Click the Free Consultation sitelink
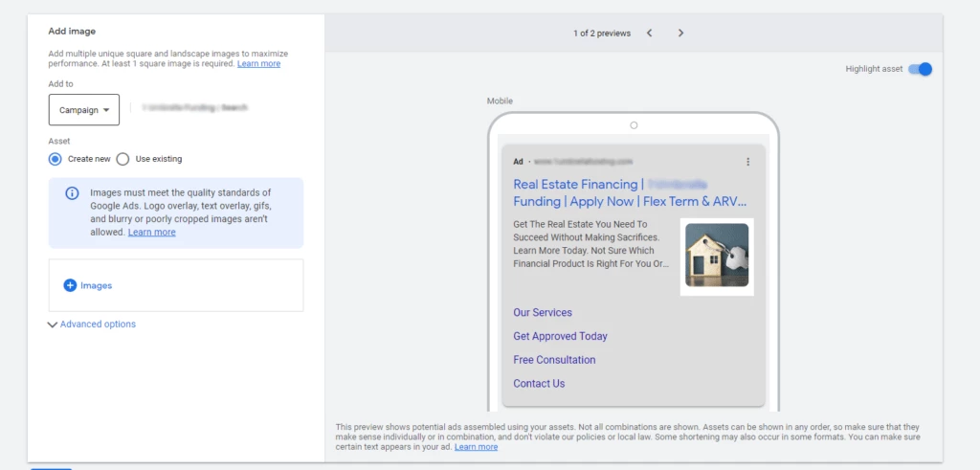 [x=554, y=360]
